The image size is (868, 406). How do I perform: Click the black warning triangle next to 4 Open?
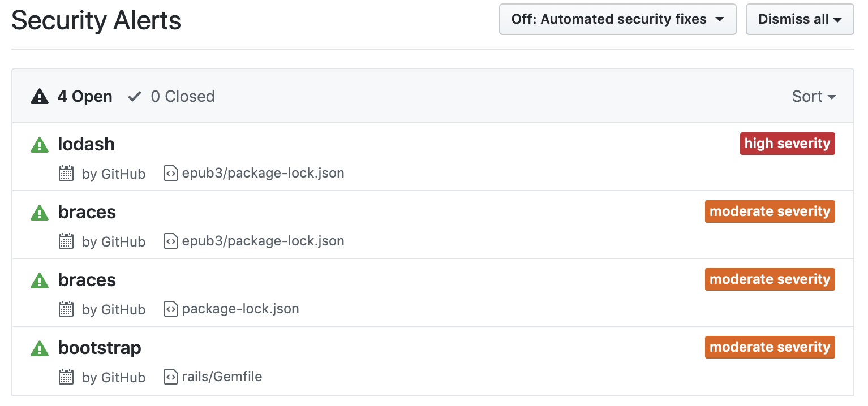pyautogui.click(x=39, y=97)
